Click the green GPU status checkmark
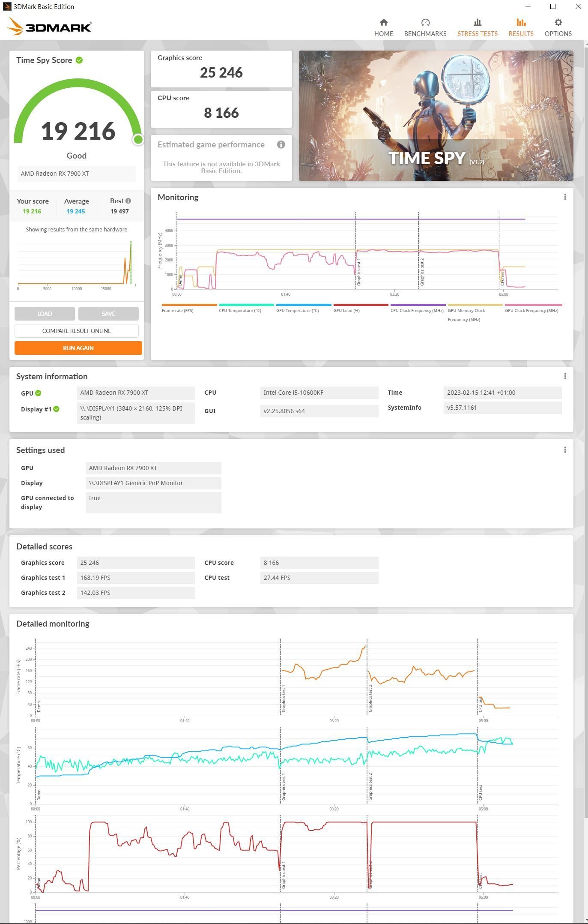The width and height of the screenshot is (588, 924). tap(38, 393)
